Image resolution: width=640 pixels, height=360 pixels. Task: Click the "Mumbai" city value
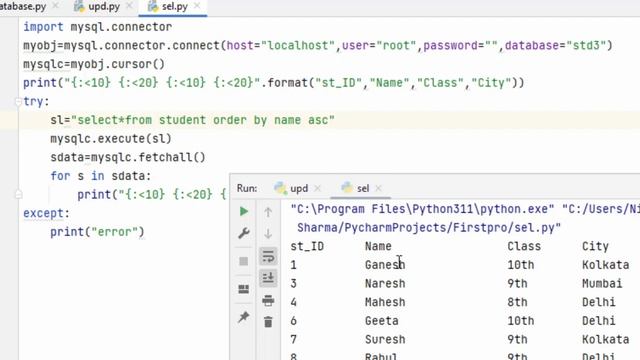[602, 284]
